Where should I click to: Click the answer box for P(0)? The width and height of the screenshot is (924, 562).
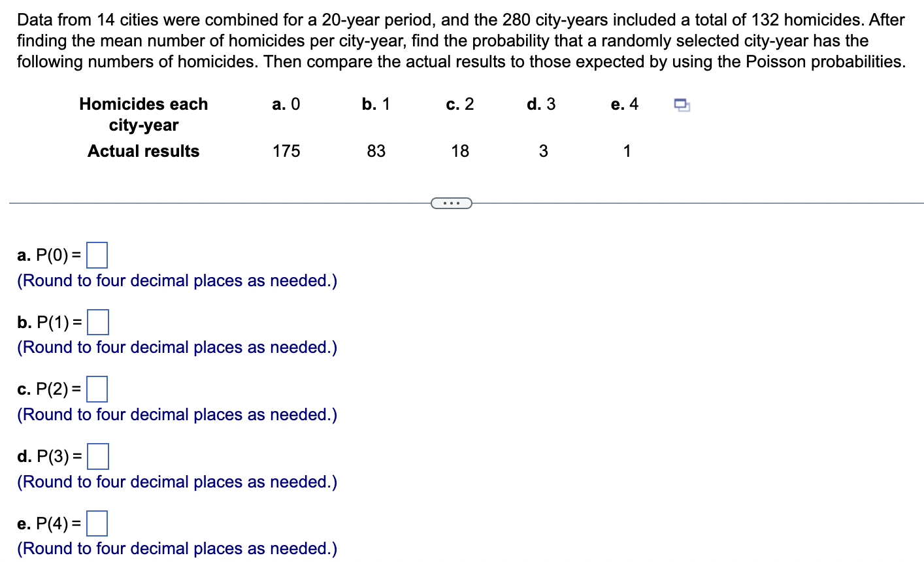point(96,255)
